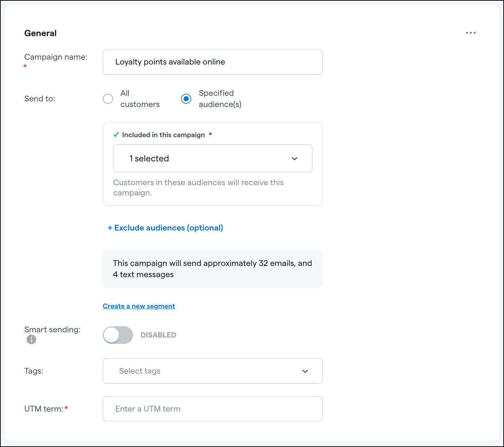
Task: Open the three-dot options menu
Action: [x=471, y=33]
